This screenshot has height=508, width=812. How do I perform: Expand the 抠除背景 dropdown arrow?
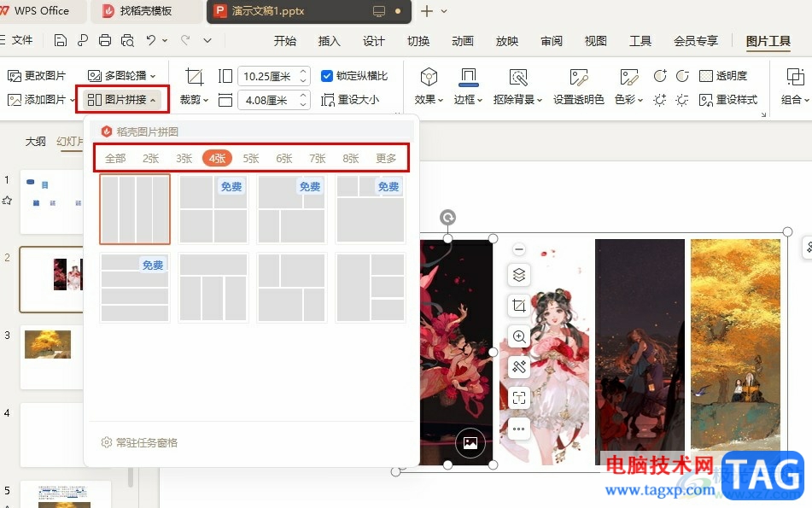coord(539,99)
